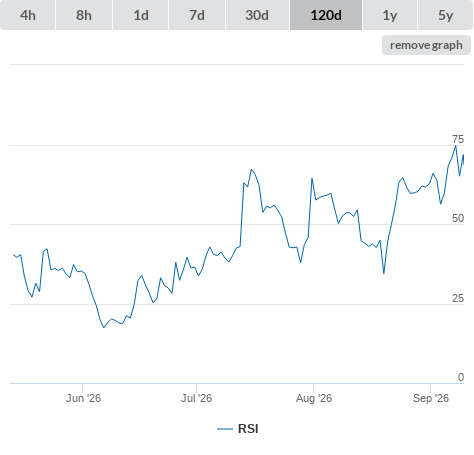Image resolution: width=474 pixels, height=455 pixels.
Task: Click the Sep '26 axis label
Action: [431, 398]
